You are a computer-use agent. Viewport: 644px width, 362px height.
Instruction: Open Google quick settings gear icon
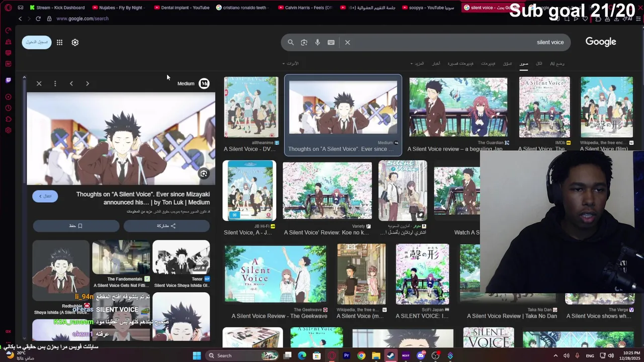75,43
